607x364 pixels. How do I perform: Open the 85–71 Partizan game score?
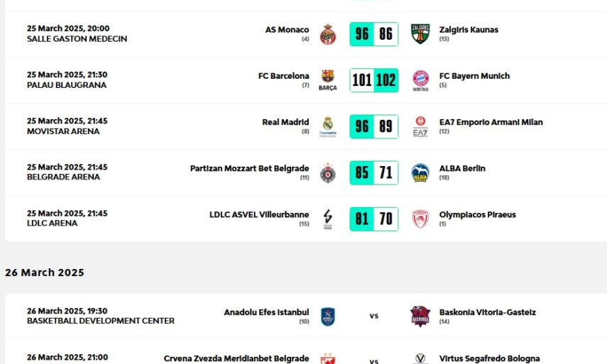click(x=373, y=172)
